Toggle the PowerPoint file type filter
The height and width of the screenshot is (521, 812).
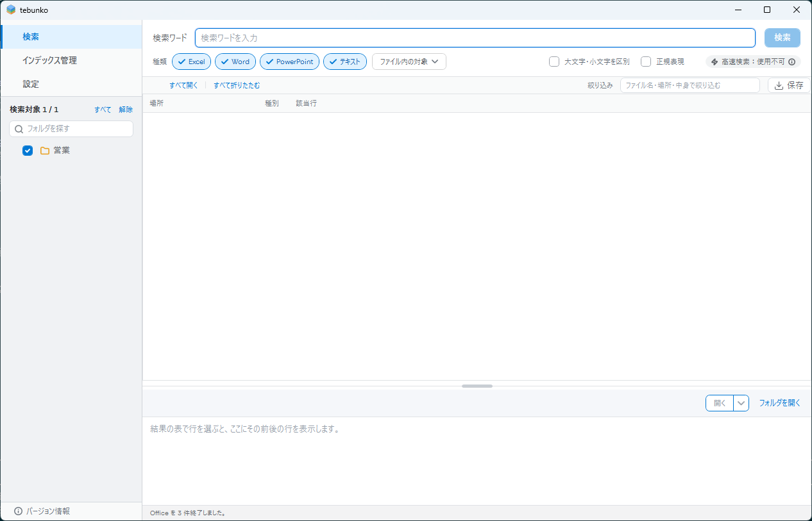(x=289, y=62)
